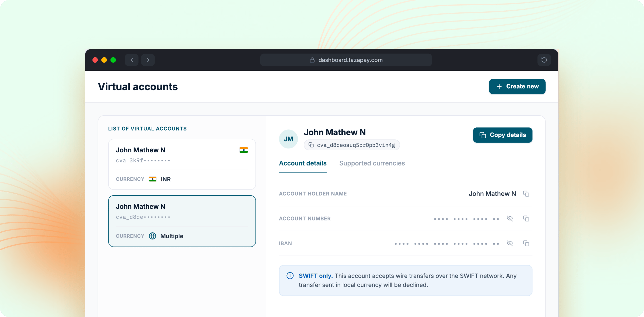
Task: Go back with the browser back arrow
Action: (x=132, y=60)
